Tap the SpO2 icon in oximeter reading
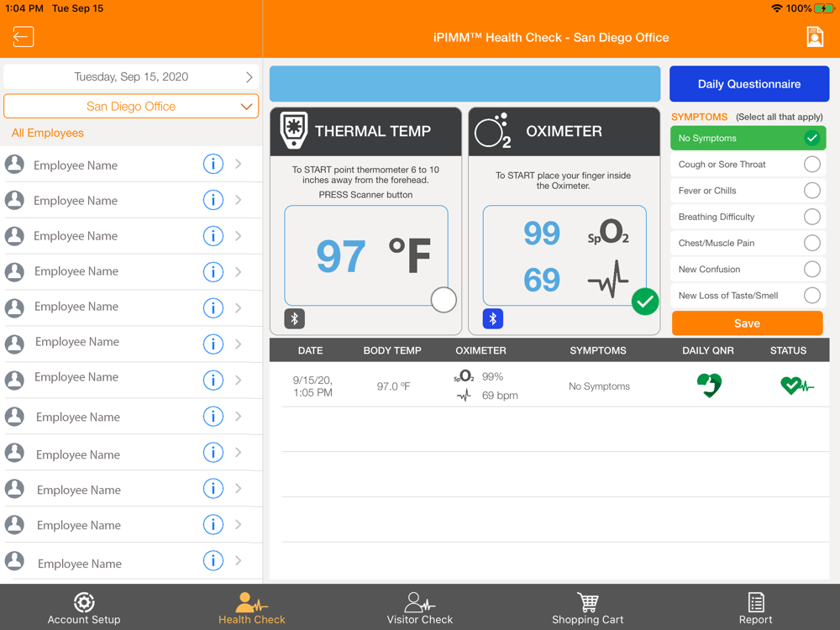This screenshot has height=630, width=840. pyautogui.click(x=608, y=232)
